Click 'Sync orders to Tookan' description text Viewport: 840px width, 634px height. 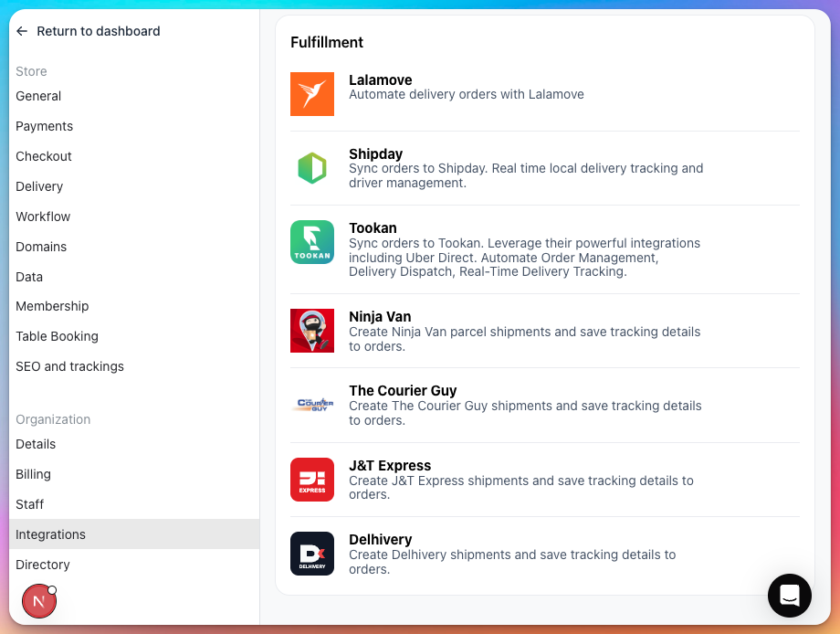pyautogui.click(x=524, y=258)
